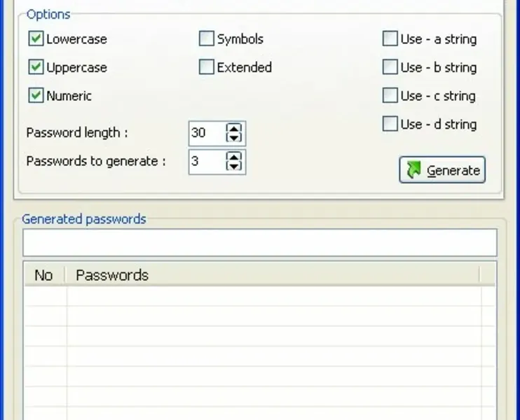
Task: Tick the Use - c string checkbox
Action: 390,96
